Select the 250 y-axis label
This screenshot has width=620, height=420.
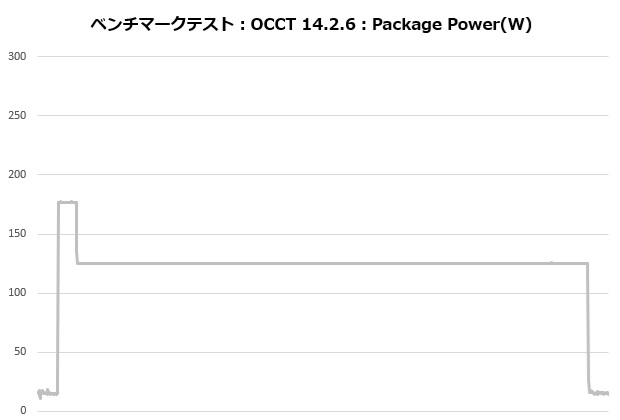pos(17,115)
